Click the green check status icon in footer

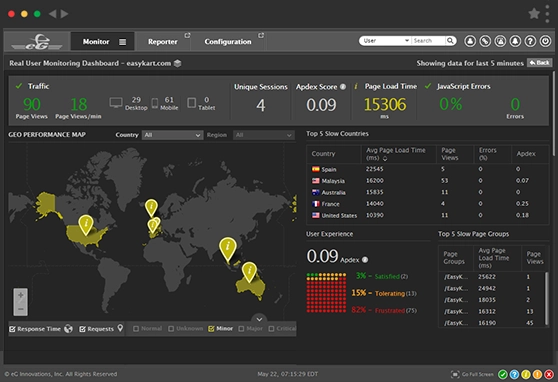point(502,374)
